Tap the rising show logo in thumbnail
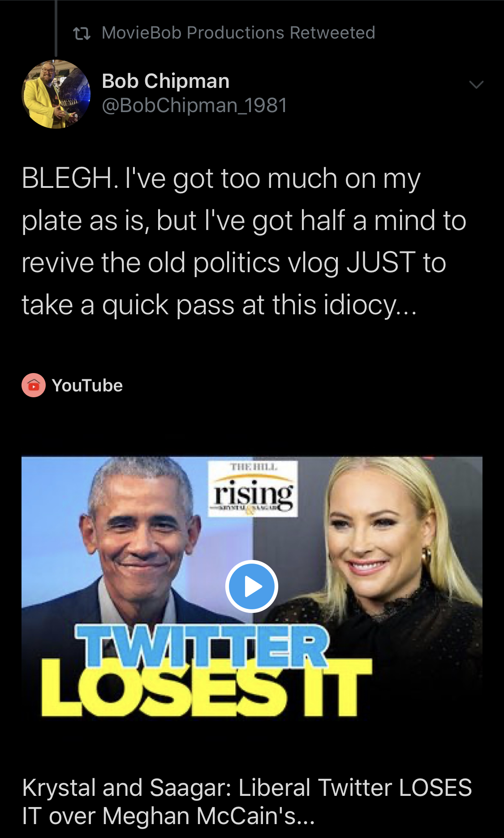This screenshot has height=838, width=504. click(253, 489)
